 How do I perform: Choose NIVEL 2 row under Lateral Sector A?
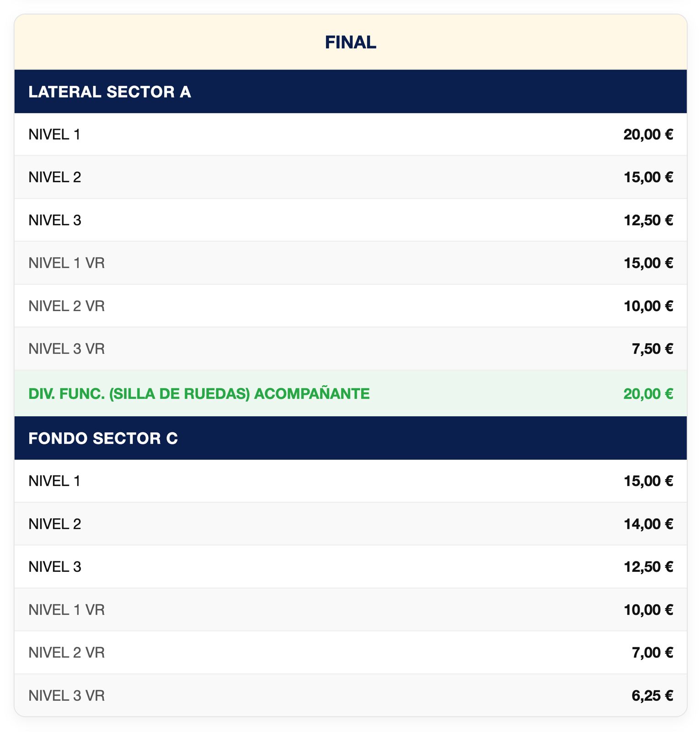(350, 177)
